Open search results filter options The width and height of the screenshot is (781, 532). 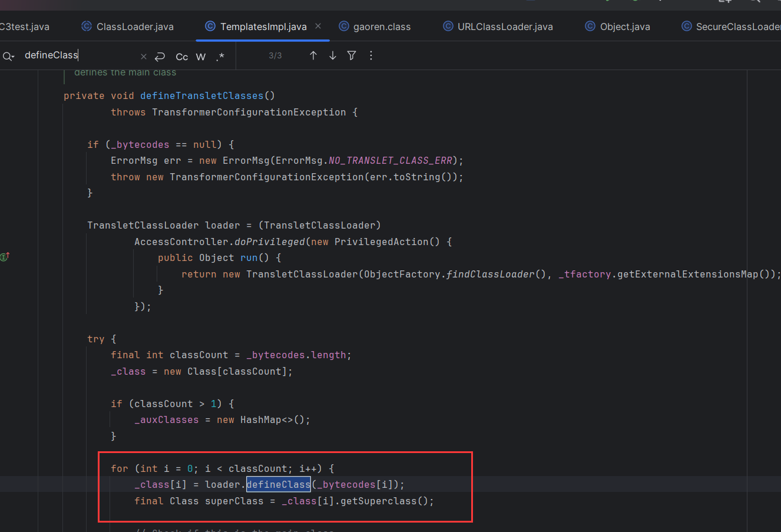(x=352, y=55)
